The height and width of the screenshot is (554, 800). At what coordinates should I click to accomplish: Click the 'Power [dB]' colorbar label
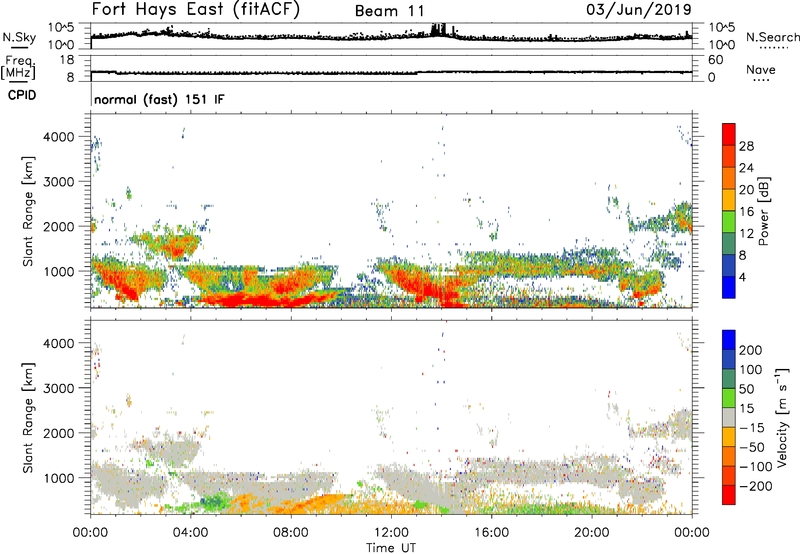coord(763,211)
